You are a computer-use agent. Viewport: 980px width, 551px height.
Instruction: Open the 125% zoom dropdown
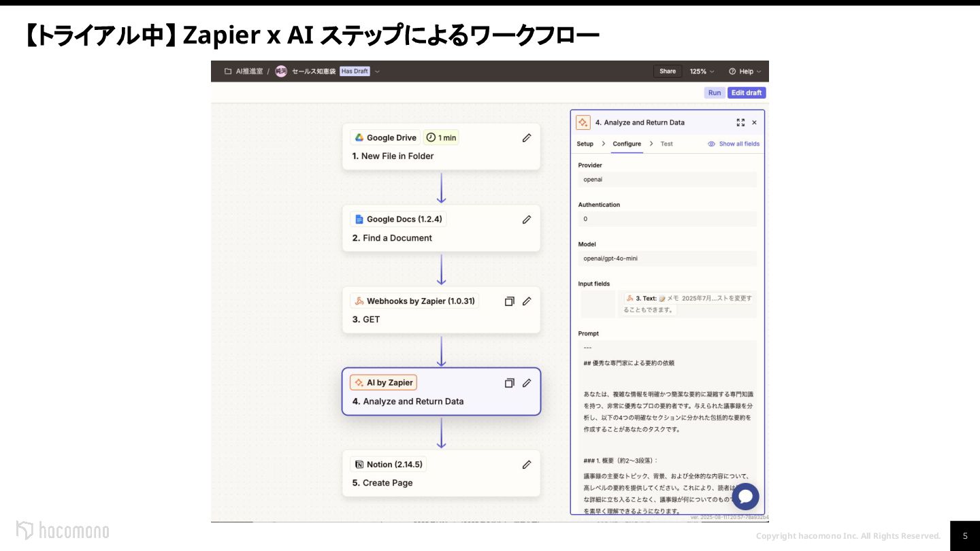point(702,71)
